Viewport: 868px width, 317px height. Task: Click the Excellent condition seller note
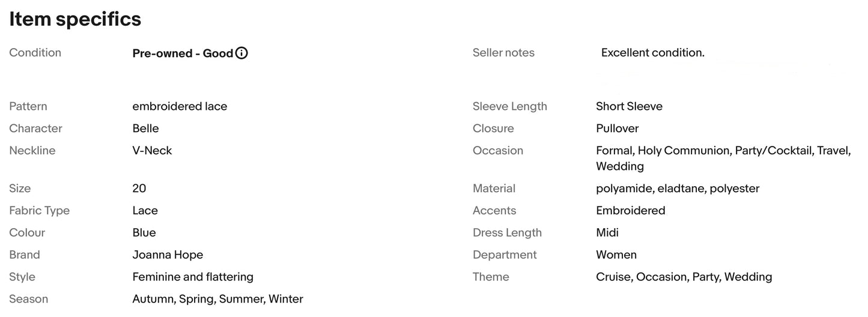coord(653,53)
